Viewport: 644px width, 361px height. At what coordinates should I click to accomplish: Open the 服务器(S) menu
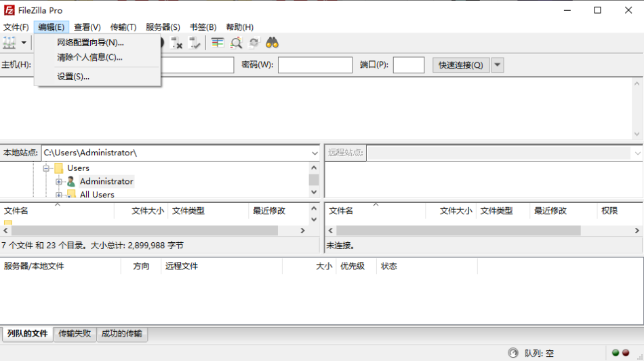point(163,27)
